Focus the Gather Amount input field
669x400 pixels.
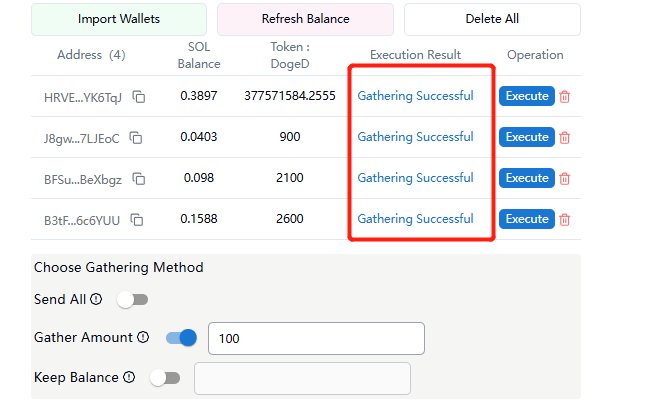[x=316, y=339]
